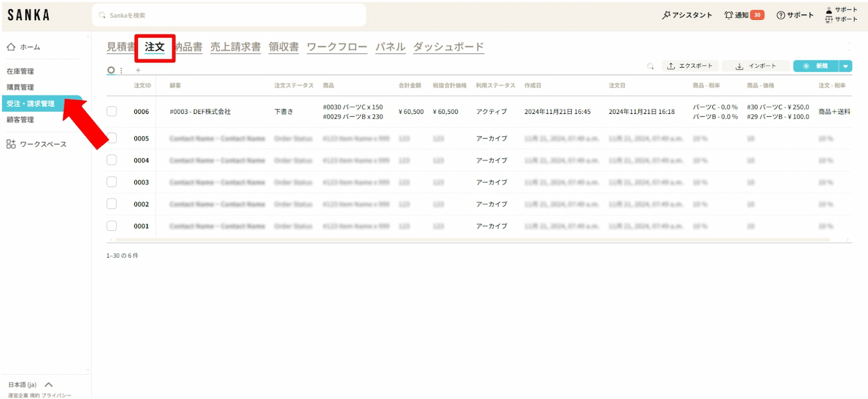Viewport: 868px width, 399px height.
Task: Open the 運営企業 footer link
Action: (18, 396)
